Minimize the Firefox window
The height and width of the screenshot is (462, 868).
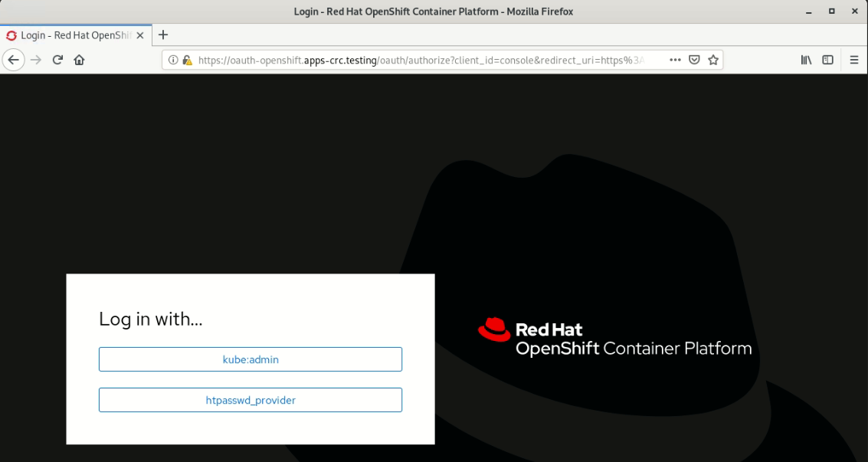click(809, 11)
